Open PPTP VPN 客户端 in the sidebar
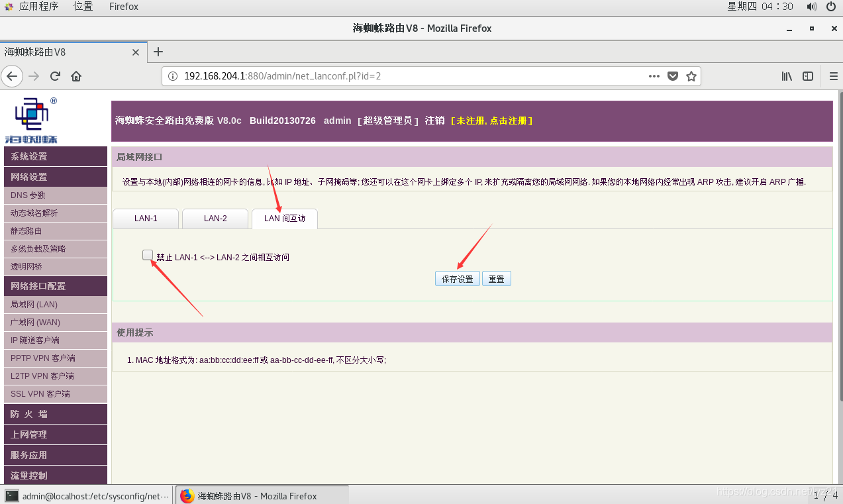Viewport: 843px width, 504px height. pyautogui.click(x=56, y=358)
